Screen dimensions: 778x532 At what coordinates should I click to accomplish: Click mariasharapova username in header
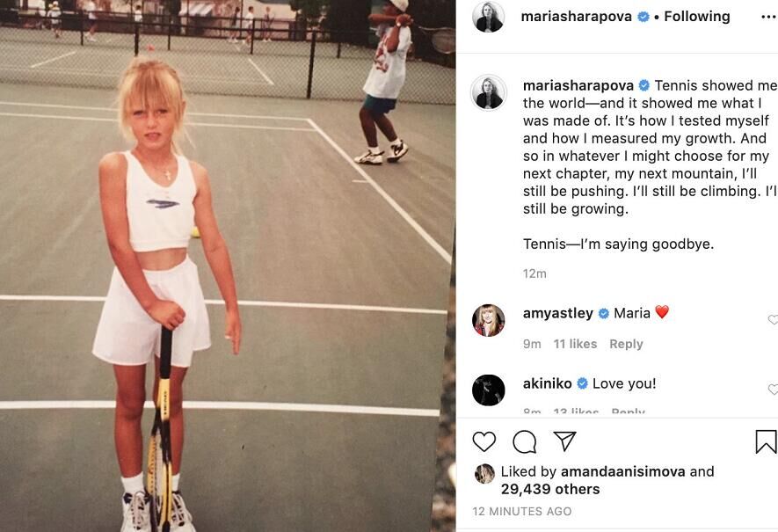[576, 17]
